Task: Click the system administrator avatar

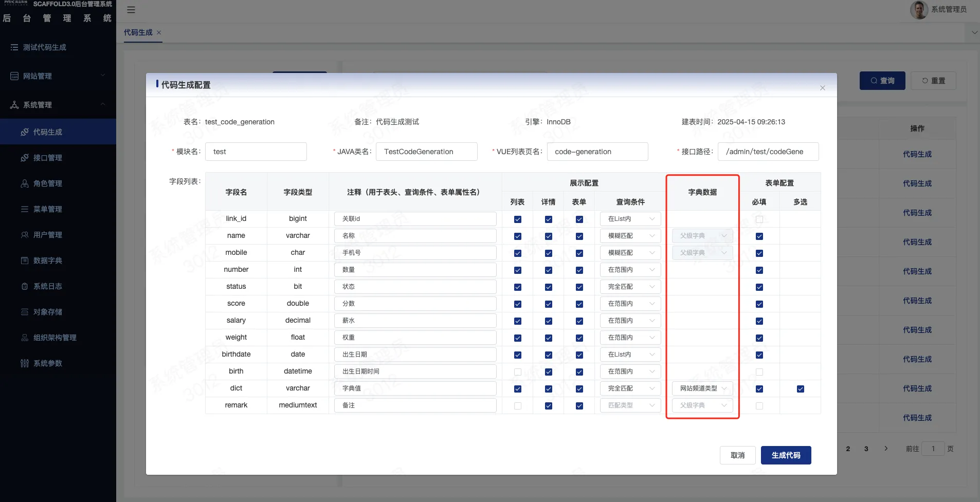Action: pos(919,10)
